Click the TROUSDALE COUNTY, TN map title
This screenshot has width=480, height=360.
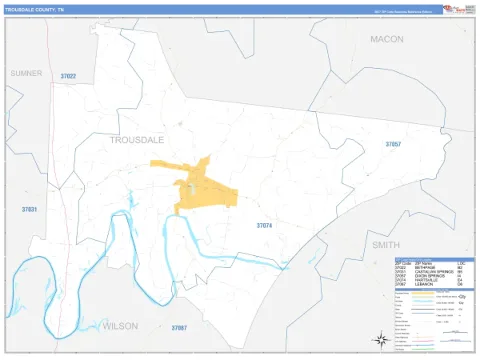[x=34, y=10]
